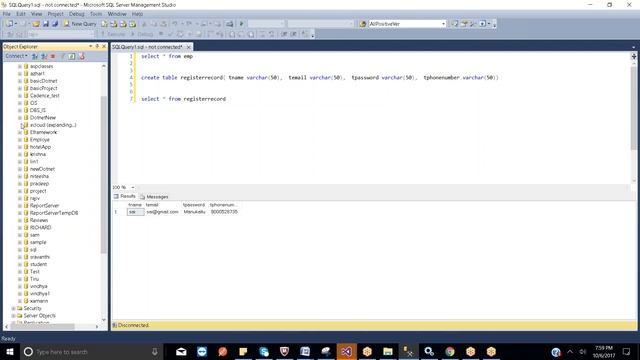Click the Disconnect icon in Object Explorer

pyautogui.click(x=44, y=56)
